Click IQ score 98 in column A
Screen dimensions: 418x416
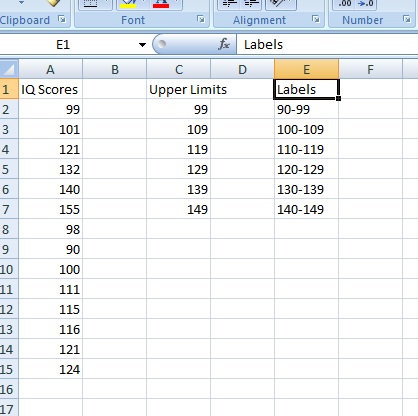(x=50, y=229)
